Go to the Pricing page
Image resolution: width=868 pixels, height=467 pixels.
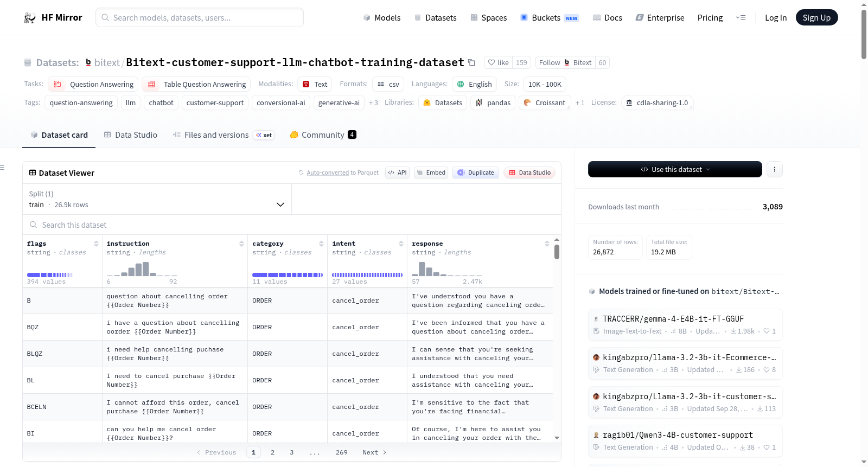coord(710,18)
